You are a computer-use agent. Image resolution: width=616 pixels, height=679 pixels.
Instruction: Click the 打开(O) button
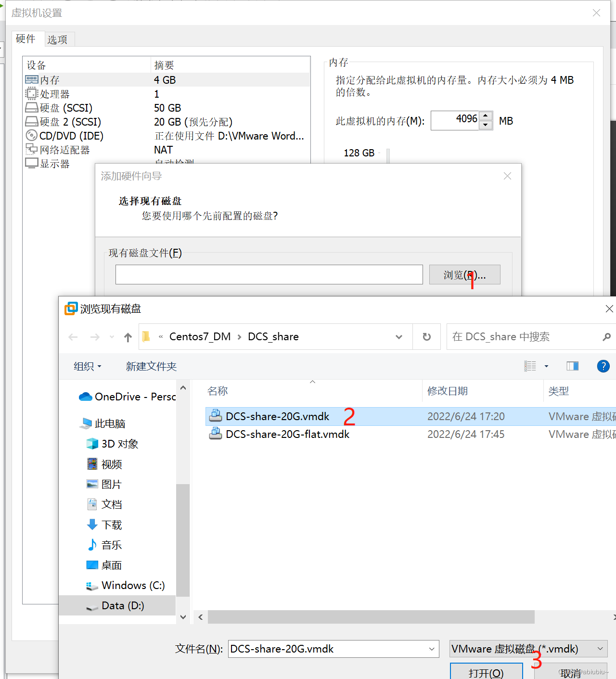point(487,672)
